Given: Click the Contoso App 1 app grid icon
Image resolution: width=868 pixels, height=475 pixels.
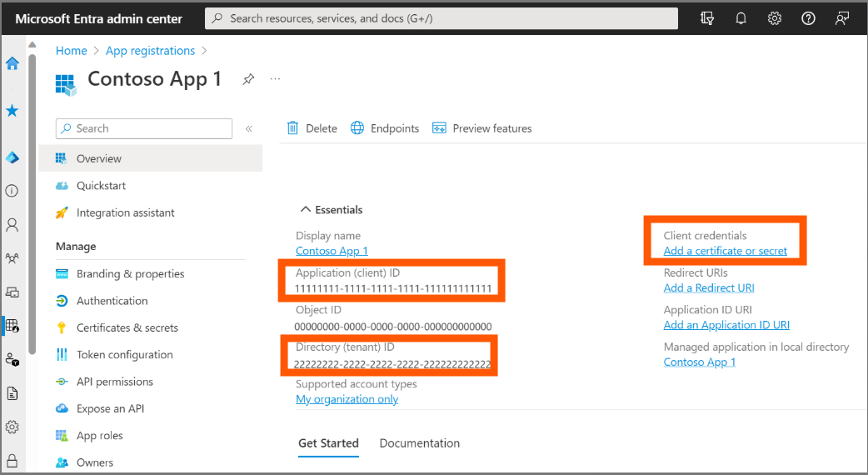Looking at the screenshot, I should tap(66, 85).
